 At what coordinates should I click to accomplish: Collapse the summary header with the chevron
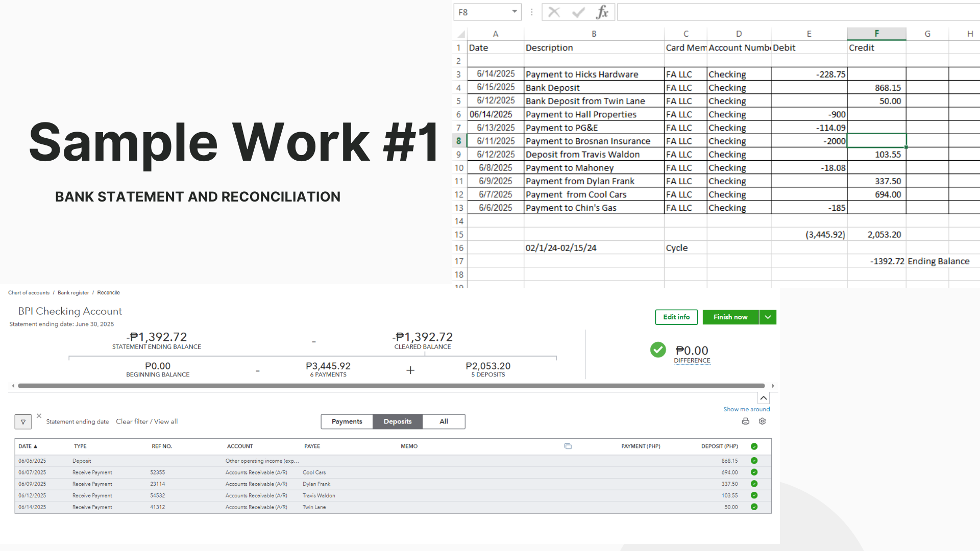pyautogui.click(x=764, y=398)
